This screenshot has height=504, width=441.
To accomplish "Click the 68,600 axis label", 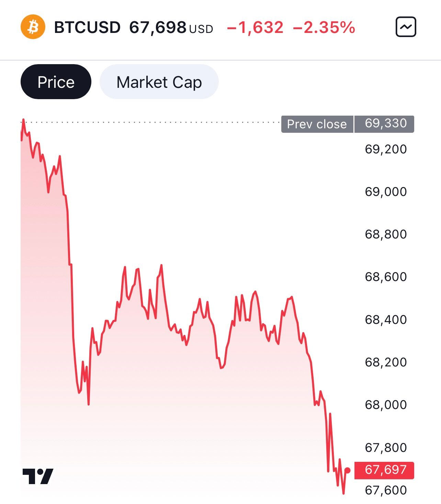I will point(386,277).
